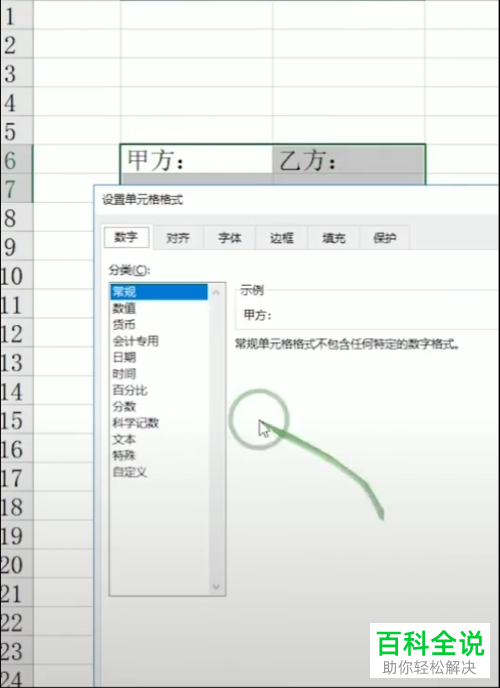Select row header 15
The height and width of the screenshot is (688, 500).
pyautogui.click(x=16, y=419)
